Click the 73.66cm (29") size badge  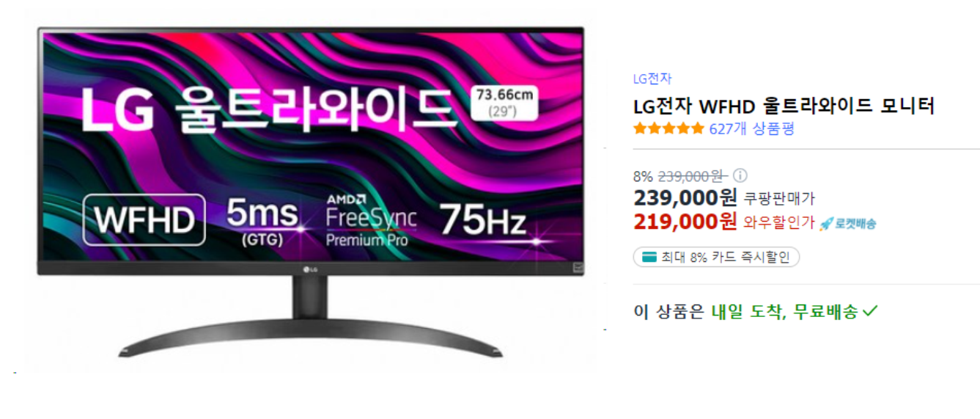(504, 103)
